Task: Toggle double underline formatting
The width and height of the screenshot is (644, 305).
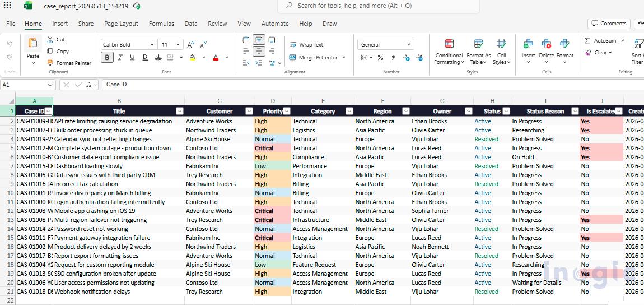Action: 145,58
